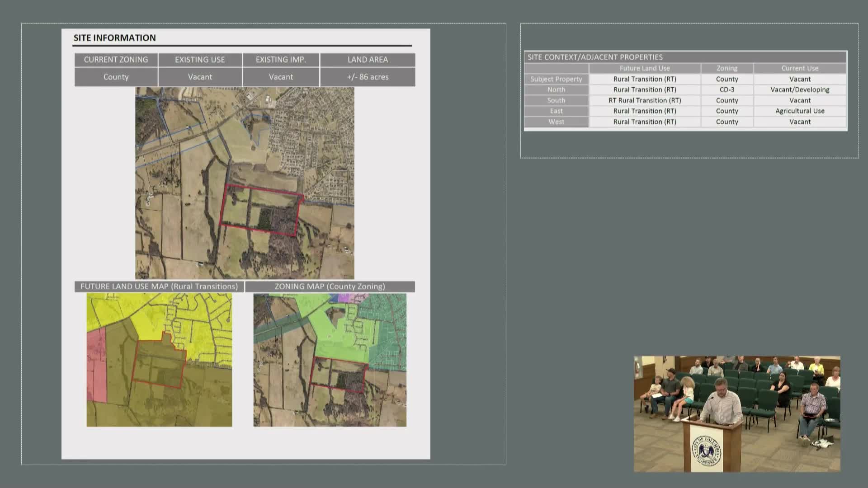868x488 pixels.
Task: Select the East row Rural Transition (RT) cell
Action: (x=645, y=111)
